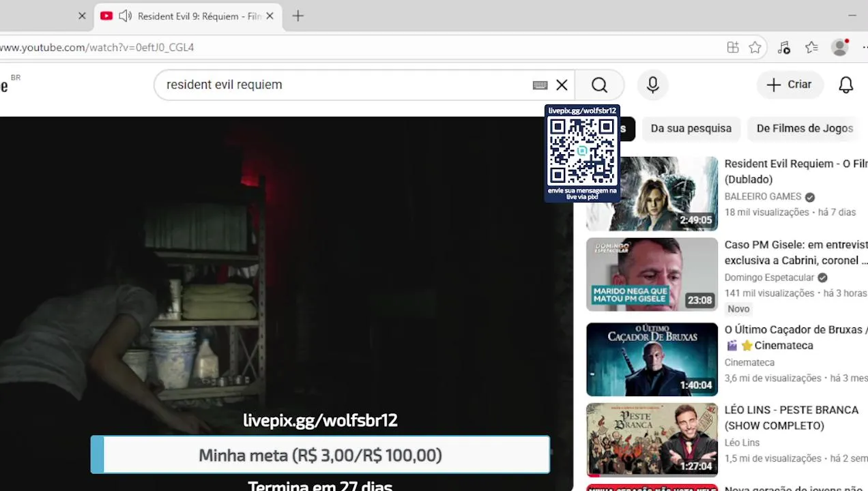Open Resident Evil Requiem - O Filme title

(x=796, y=171)
